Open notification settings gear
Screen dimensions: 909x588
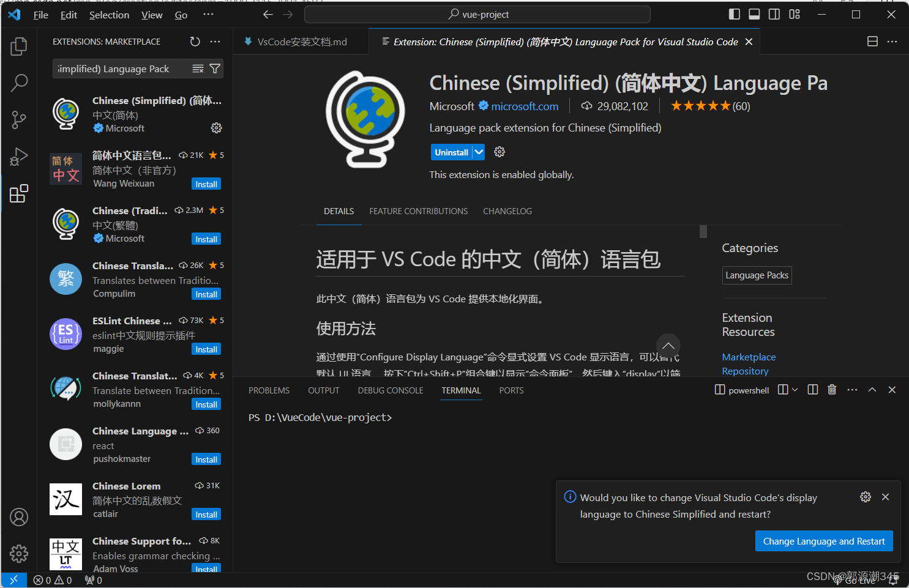tap(865, 497)
